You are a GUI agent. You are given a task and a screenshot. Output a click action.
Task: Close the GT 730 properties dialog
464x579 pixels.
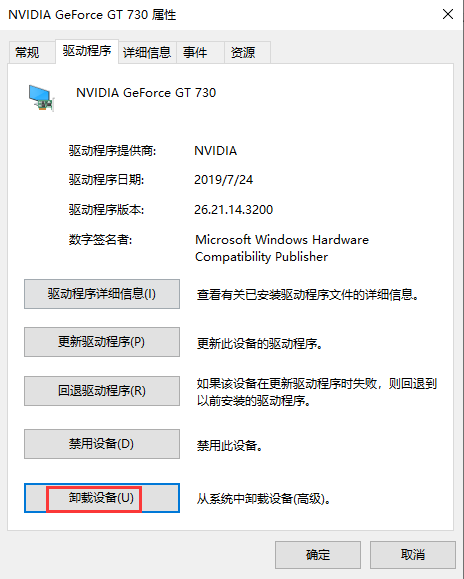[448, 14]
